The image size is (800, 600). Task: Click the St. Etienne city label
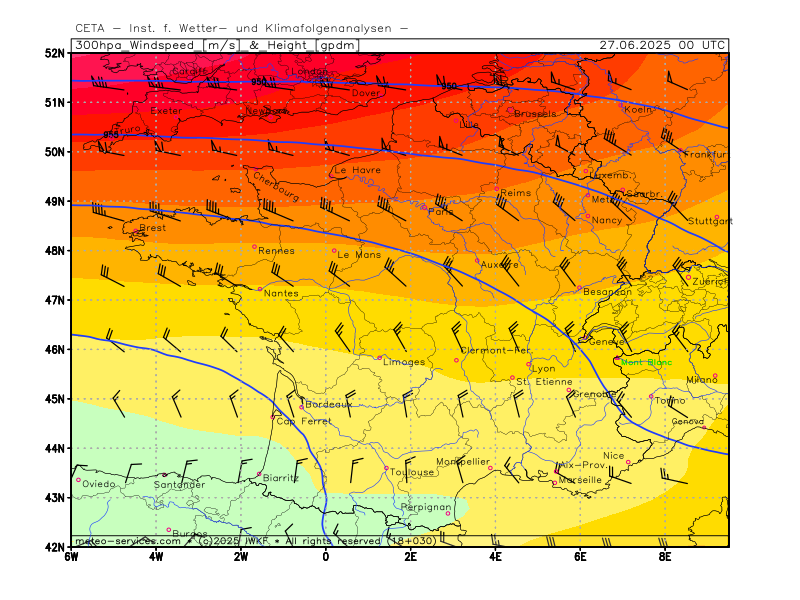[x=544, y=382]
